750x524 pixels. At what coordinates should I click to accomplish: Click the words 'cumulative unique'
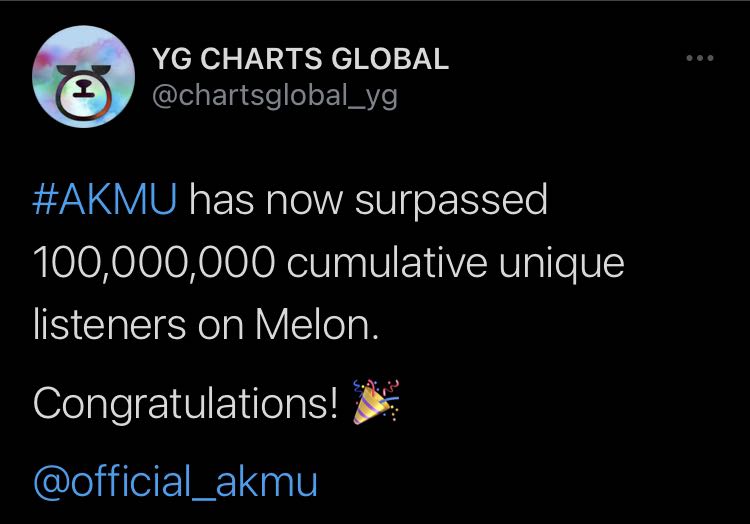point(455,265)
